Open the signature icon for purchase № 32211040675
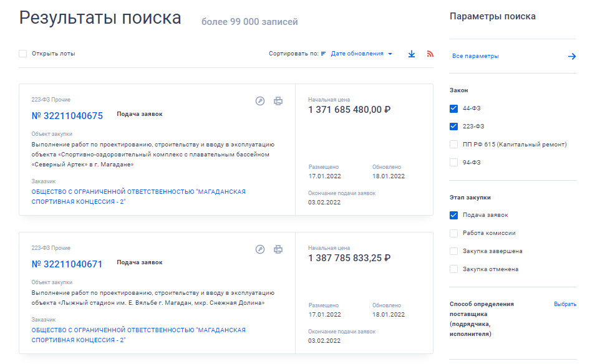The width and height of the screenshot is (600, 364). (260, 101)
